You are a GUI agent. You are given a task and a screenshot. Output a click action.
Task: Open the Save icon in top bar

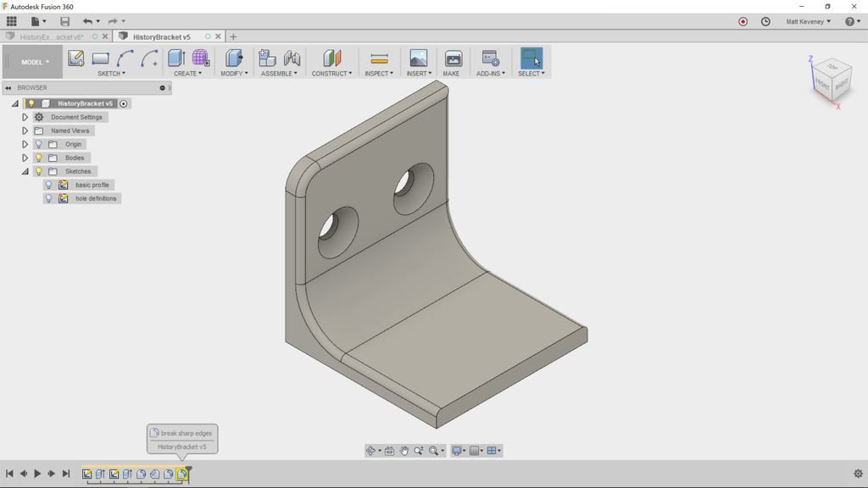click(65, 21)
